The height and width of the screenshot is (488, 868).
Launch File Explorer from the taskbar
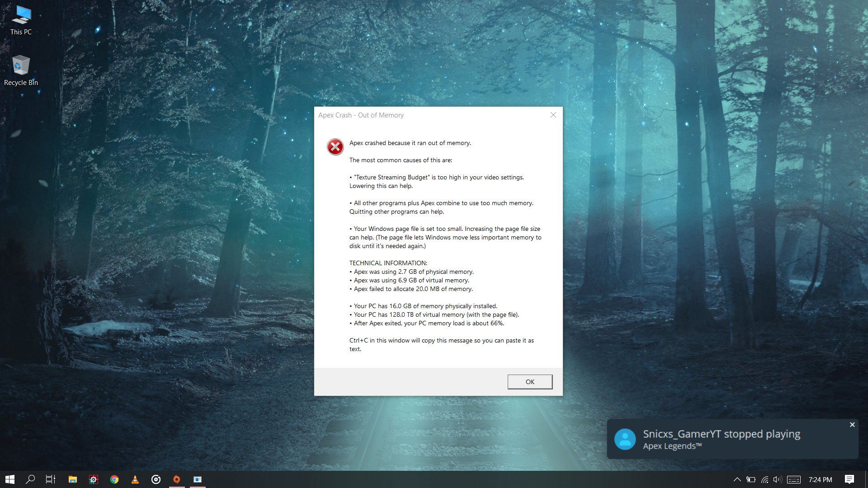click(72, 479)
